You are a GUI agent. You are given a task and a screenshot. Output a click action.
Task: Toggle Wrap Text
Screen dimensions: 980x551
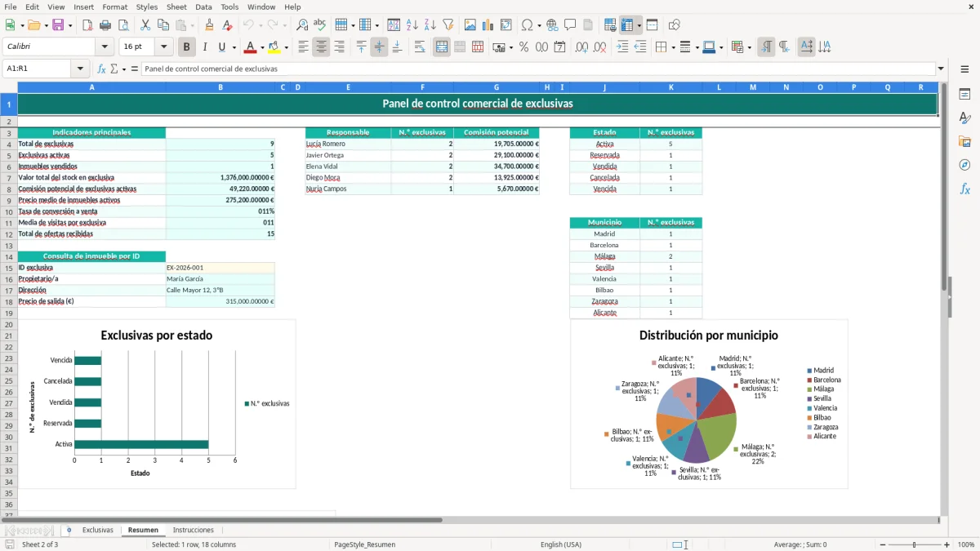[x=420, y=47]
